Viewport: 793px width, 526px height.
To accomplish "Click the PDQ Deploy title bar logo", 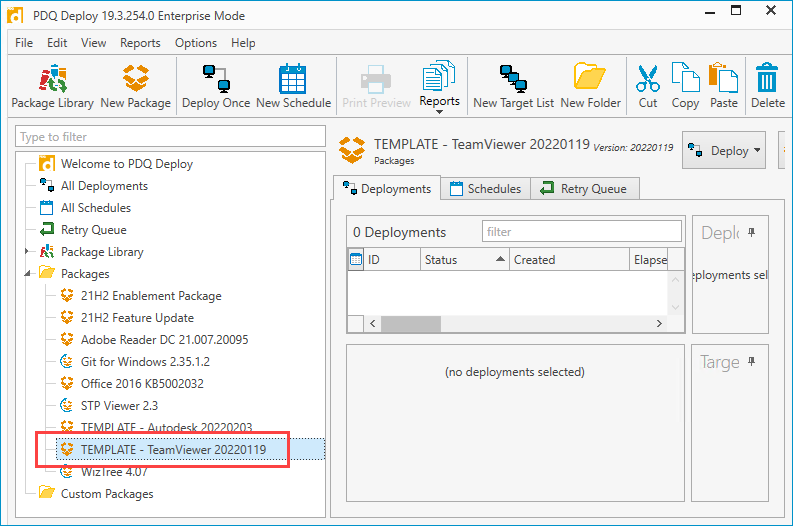I will [x=15, y=15].
